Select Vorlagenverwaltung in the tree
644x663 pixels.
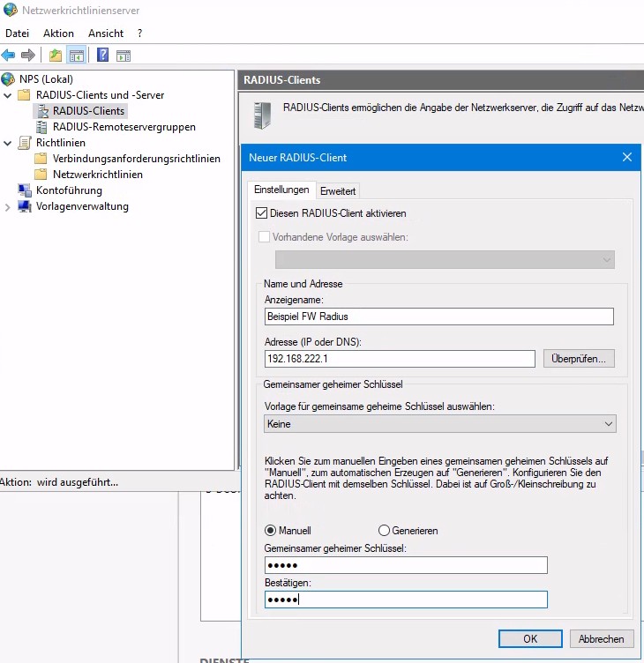click(x=82, y=206)
